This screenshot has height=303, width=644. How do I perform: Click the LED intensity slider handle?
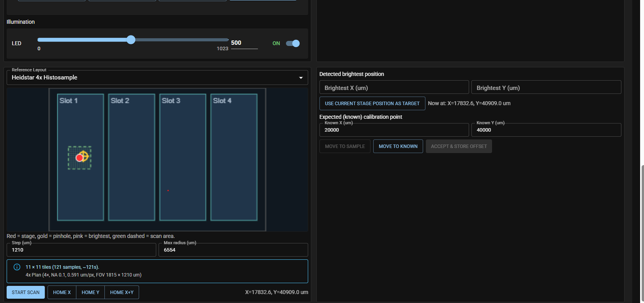[131, 40]
